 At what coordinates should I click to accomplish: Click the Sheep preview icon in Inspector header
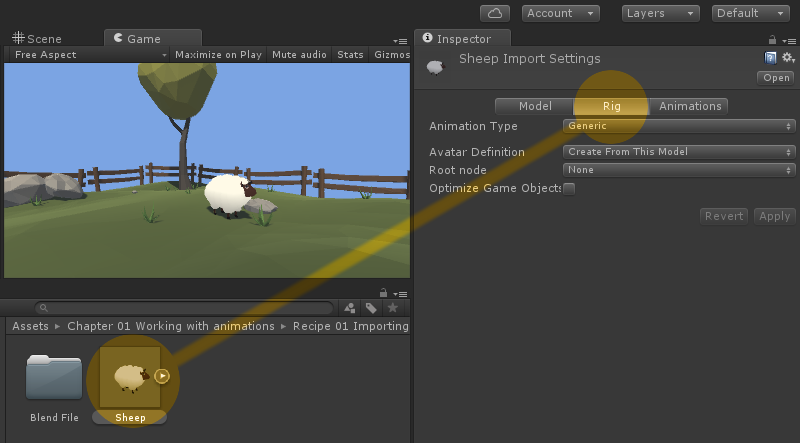click(x=435, y=67)
